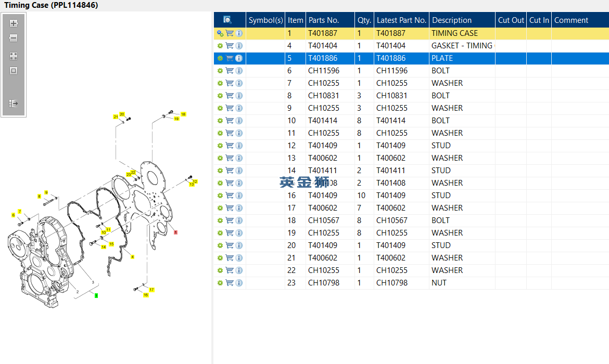
Task: Open info icon for PLATE row
Action: pyautogui.click(x=239, y=58)
